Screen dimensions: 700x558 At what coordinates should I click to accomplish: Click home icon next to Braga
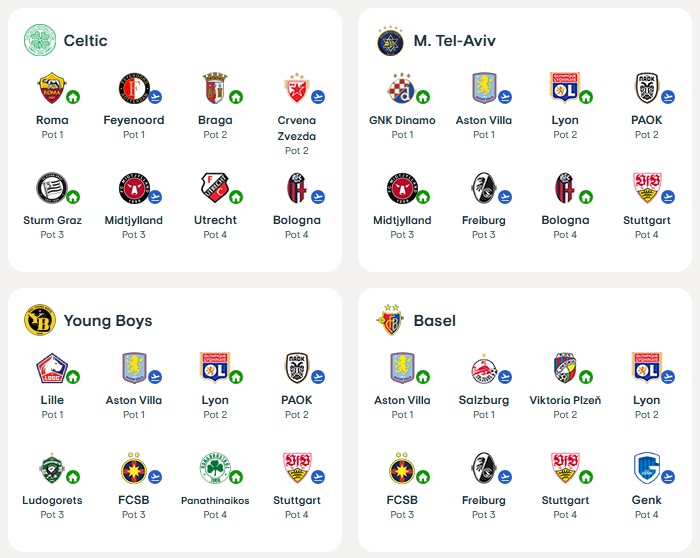tap(236, 97)
